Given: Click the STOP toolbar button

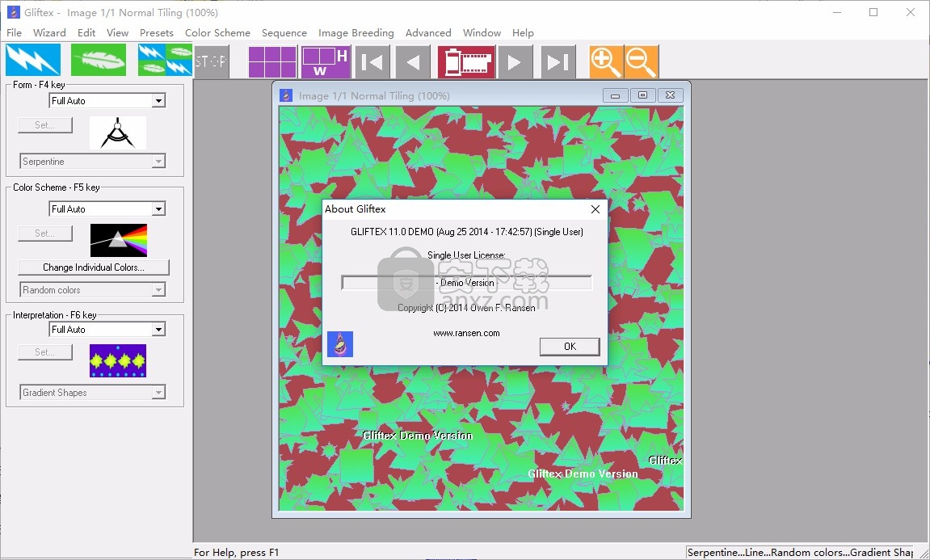Looking at the screenshot, I should pos(211,61).
